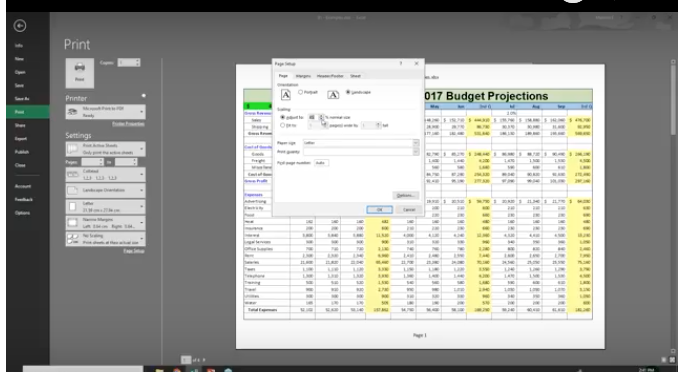
Task: Switch to the Margins tab
Action: tap(303, 76)
